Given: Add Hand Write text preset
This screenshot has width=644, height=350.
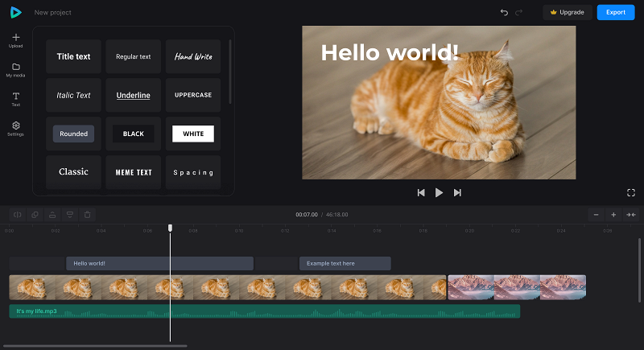Looking at the screenshot, I should (193, 56).
